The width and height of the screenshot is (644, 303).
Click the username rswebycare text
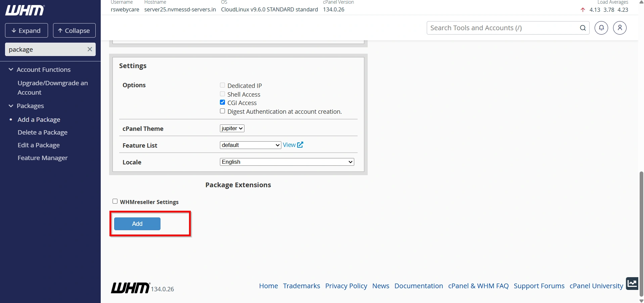[125, 9]
